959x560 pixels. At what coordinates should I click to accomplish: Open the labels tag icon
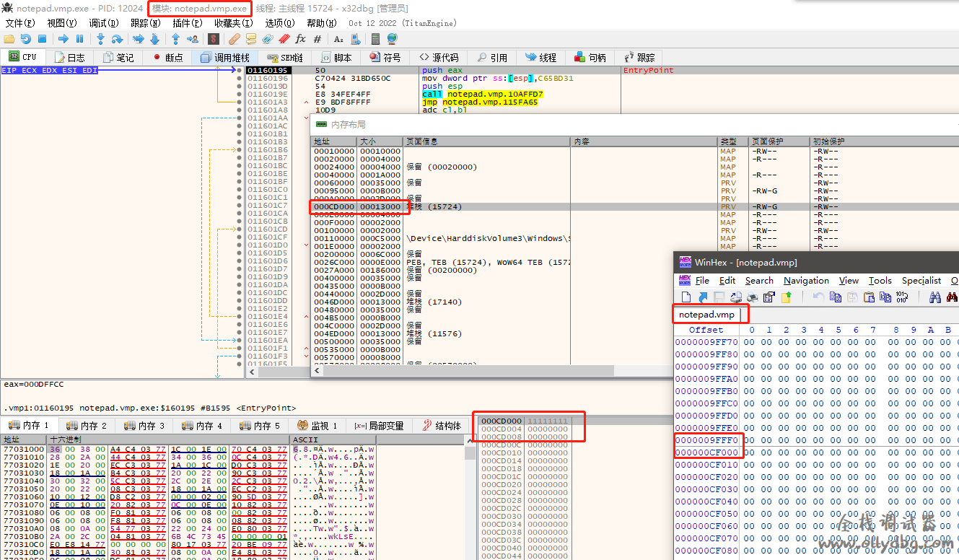tap(267, 39)
